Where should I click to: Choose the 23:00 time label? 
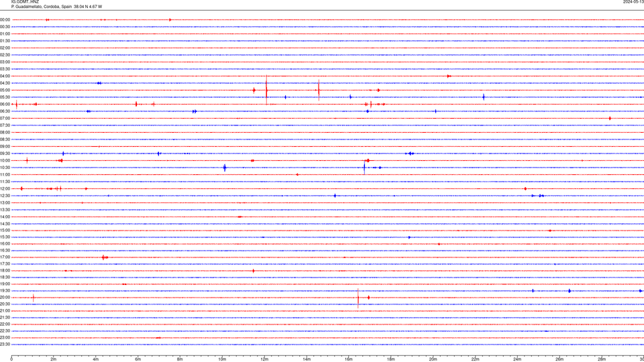pos(5,337)
